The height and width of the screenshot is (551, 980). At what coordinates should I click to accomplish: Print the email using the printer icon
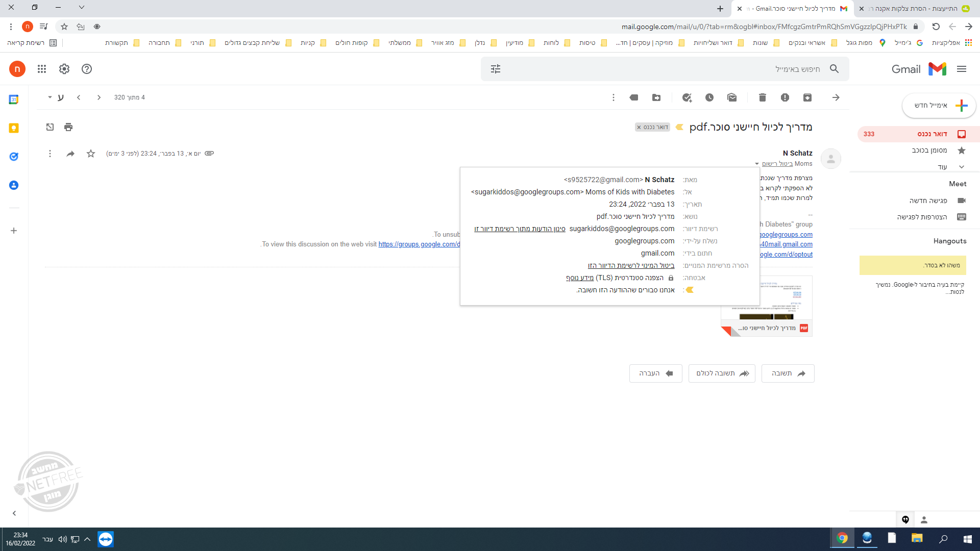point(68,127)
